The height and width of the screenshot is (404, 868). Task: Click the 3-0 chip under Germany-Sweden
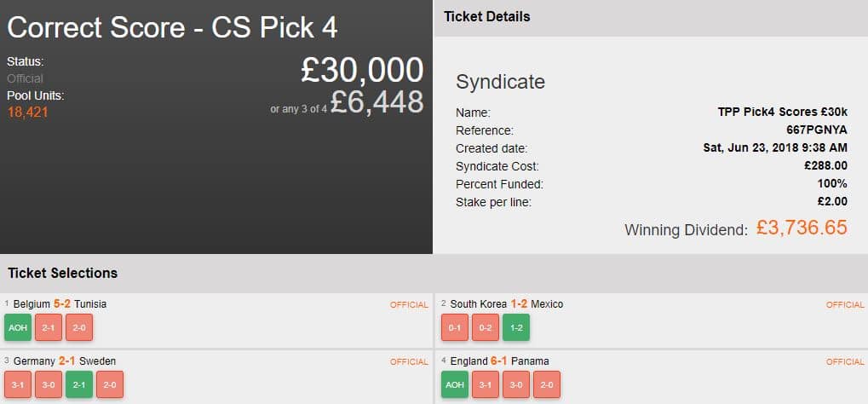[48, 384]
